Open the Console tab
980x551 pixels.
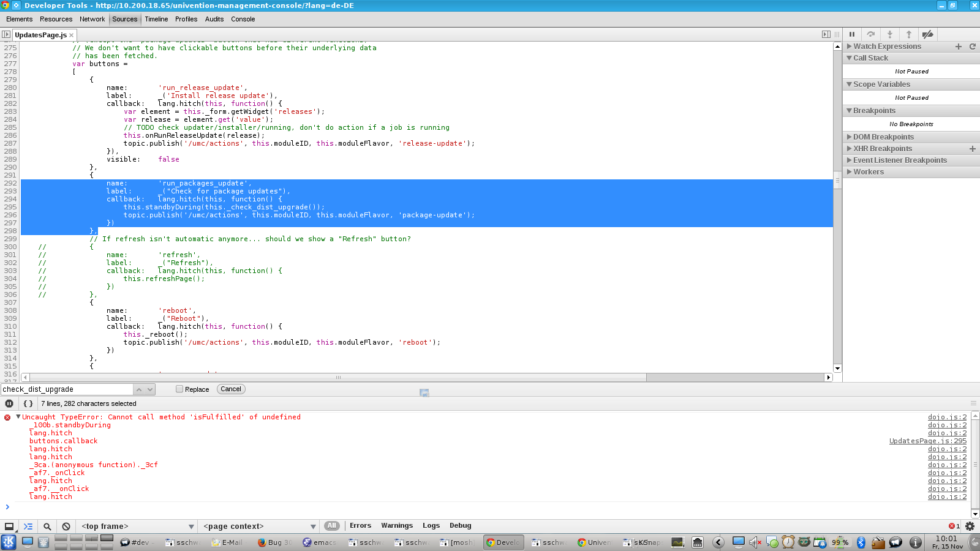[243, 19]
